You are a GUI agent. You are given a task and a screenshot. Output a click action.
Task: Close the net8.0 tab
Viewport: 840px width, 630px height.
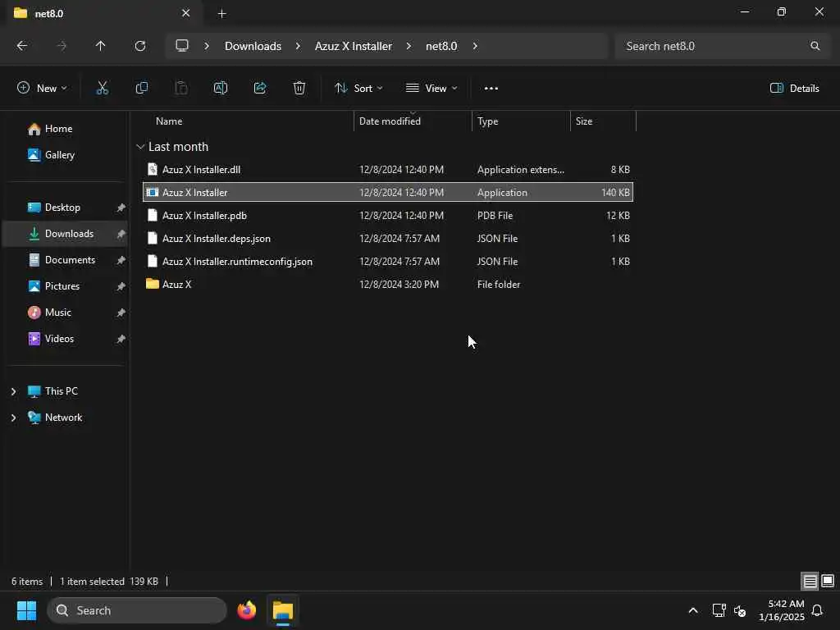click(x=186, y=13)
